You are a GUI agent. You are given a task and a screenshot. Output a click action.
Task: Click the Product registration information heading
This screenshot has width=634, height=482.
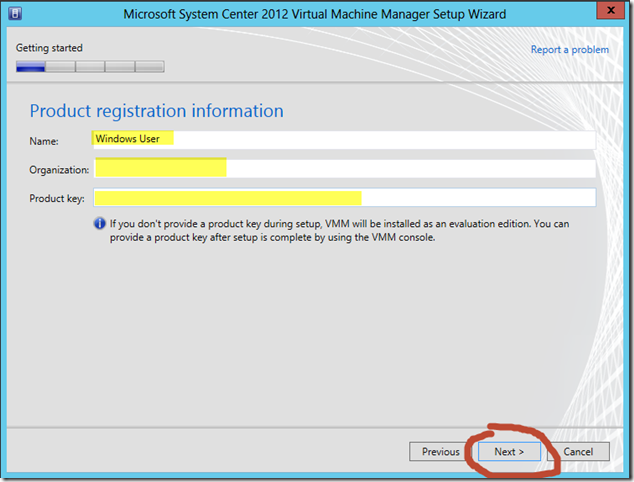click(x=156, y=111)
